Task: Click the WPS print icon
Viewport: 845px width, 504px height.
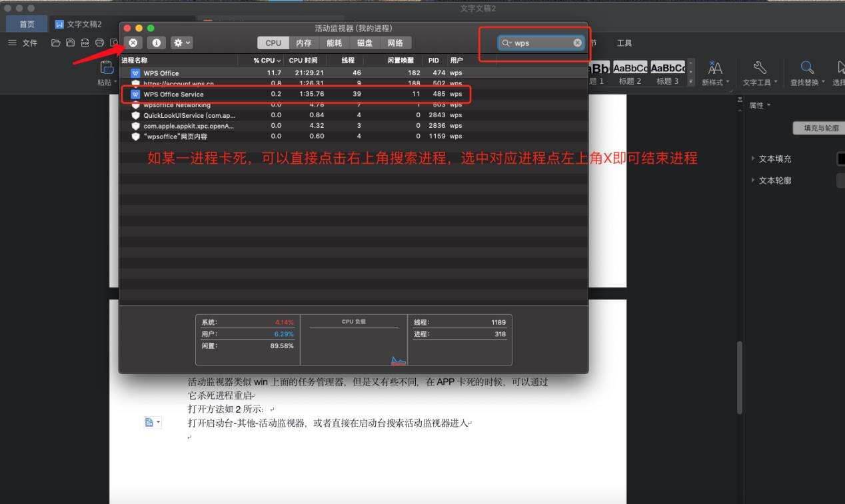Action: point(99,43)
